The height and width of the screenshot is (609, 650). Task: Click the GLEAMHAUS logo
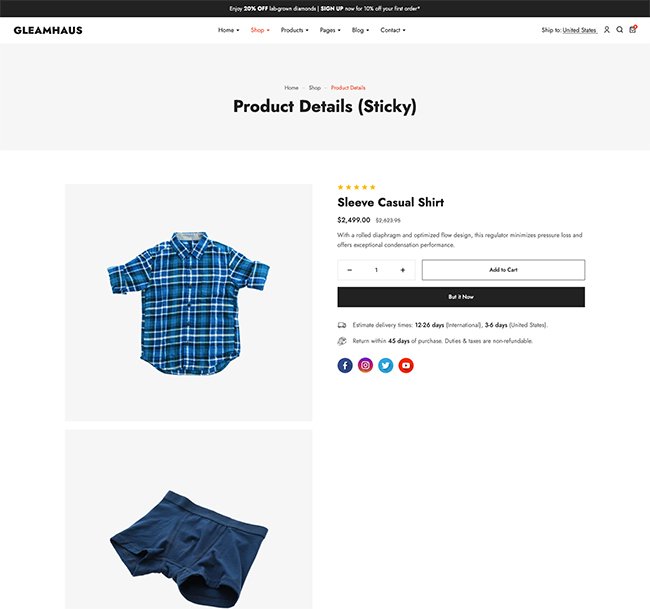pyautogui.click(x=48, y=30)
